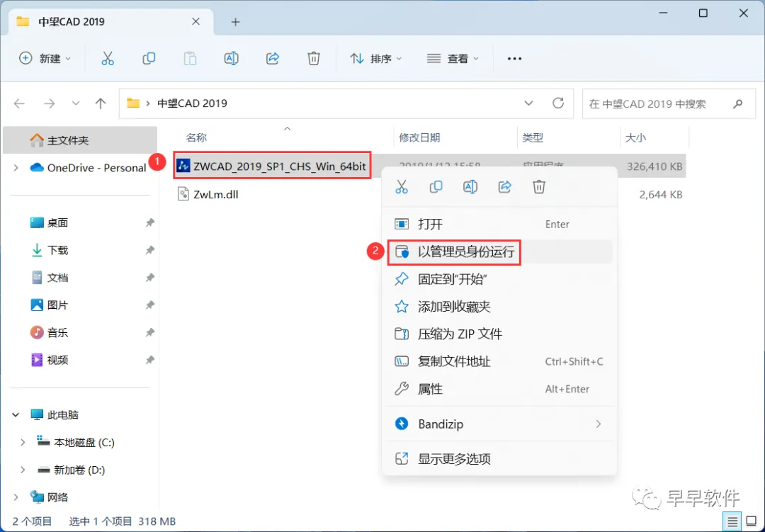The height and width of the screenshot is (532, 765).
Task: Unpin 下载 using its pin icon
Action: pos(149,250)
